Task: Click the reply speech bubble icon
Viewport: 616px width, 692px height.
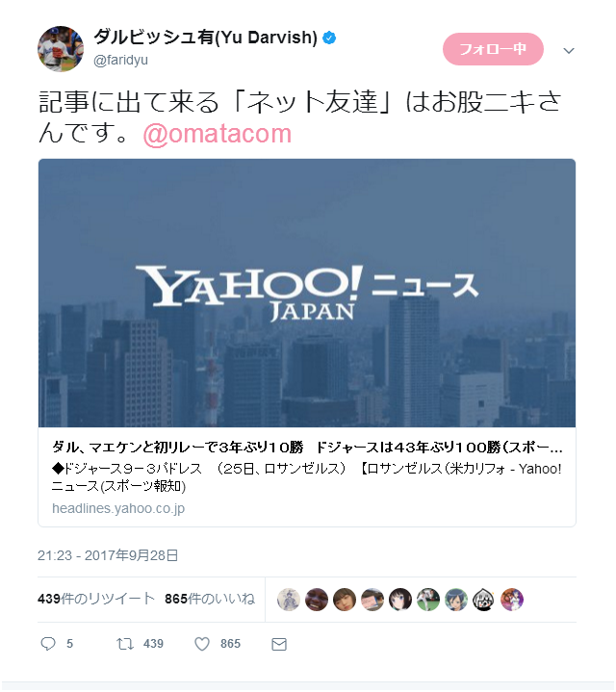Action: (48, 644)
